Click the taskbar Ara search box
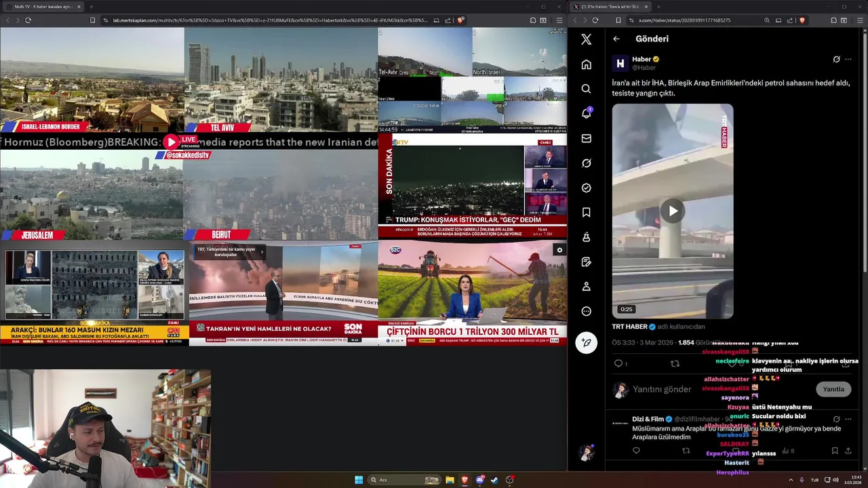Viewport: 868px width, 488px height. click(x=404, y=480)
